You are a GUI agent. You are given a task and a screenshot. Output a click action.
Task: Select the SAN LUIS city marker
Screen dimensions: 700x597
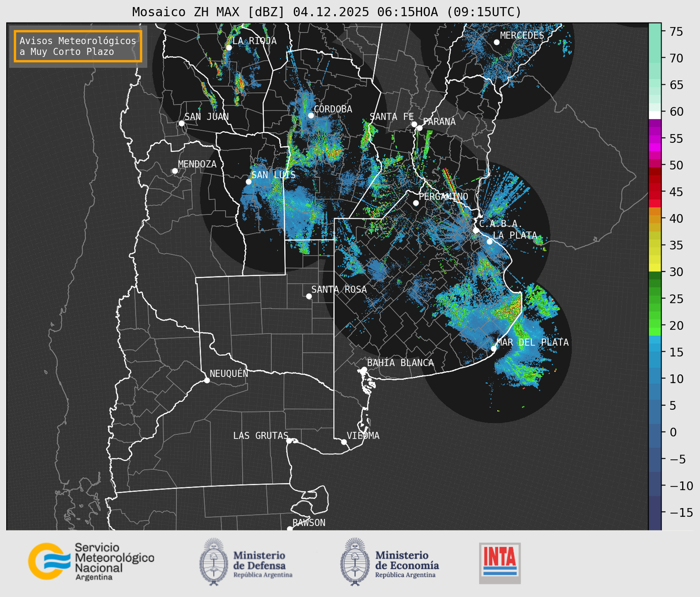click(249, 181)
